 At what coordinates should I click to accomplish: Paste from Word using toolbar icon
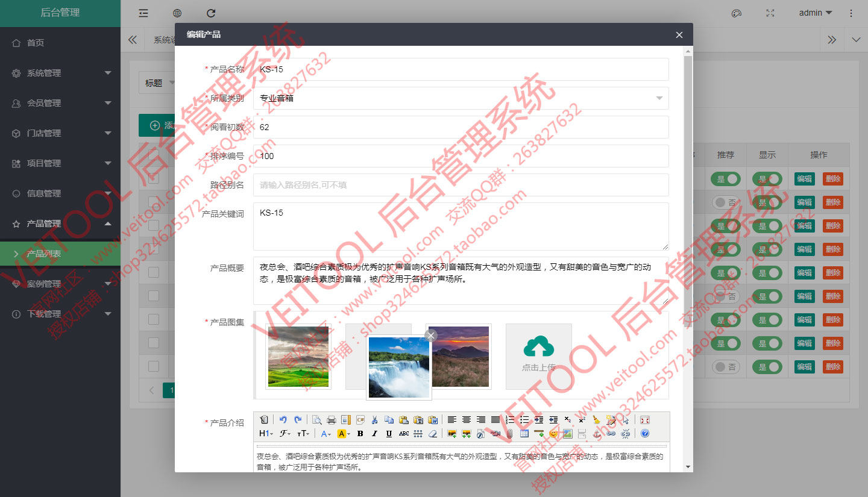pos(433,420)
